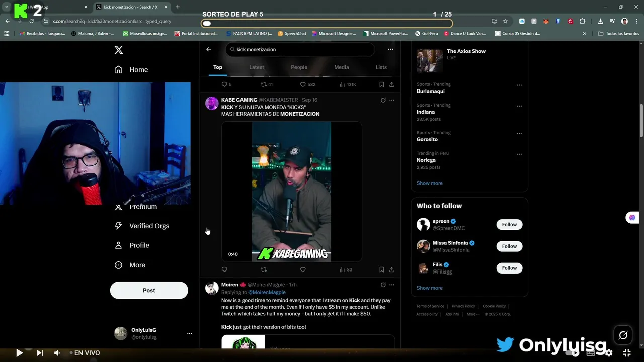Viewport: 644px width, 362px height.
Task: Open the Noriega trending topic
Action: tap(426, 160)
